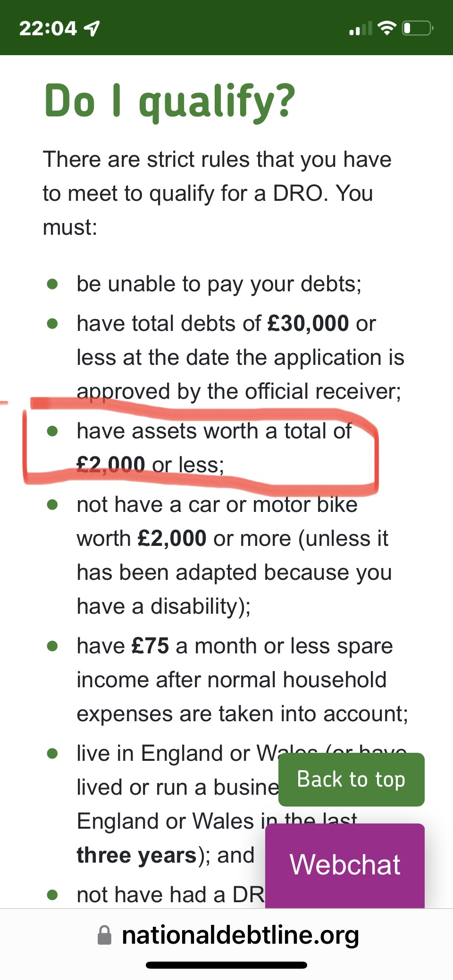Tap the Wi-Fi icon in status bar
Image resolution: width=453 pixels, height=980 pixels.
coord(387,28)
